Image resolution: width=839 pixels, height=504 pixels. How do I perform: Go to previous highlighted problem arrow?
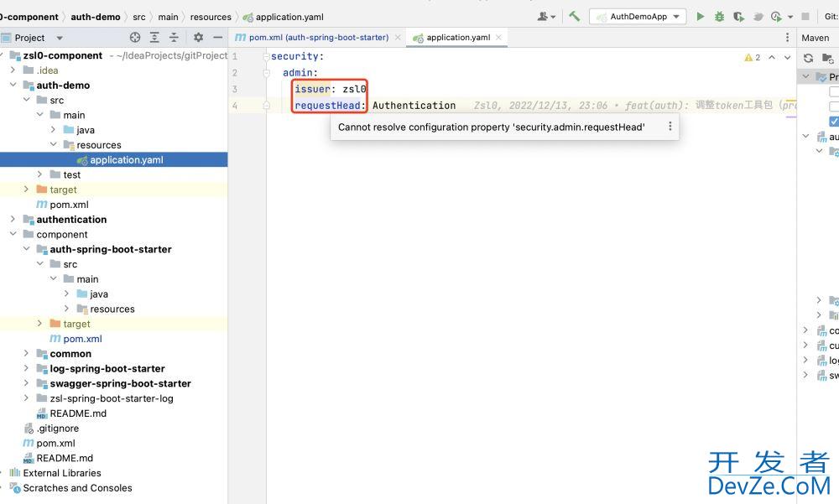(772, 57)
